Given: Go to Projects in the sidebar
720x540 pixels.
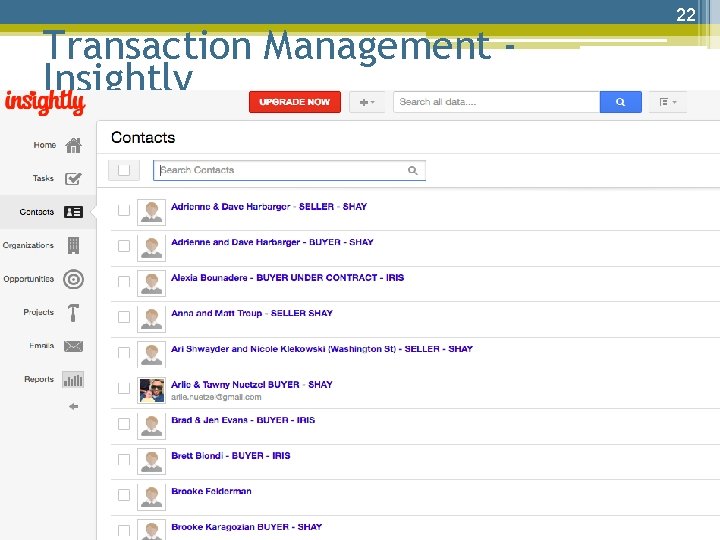Looking at the screenshot, I should (39, 312).
